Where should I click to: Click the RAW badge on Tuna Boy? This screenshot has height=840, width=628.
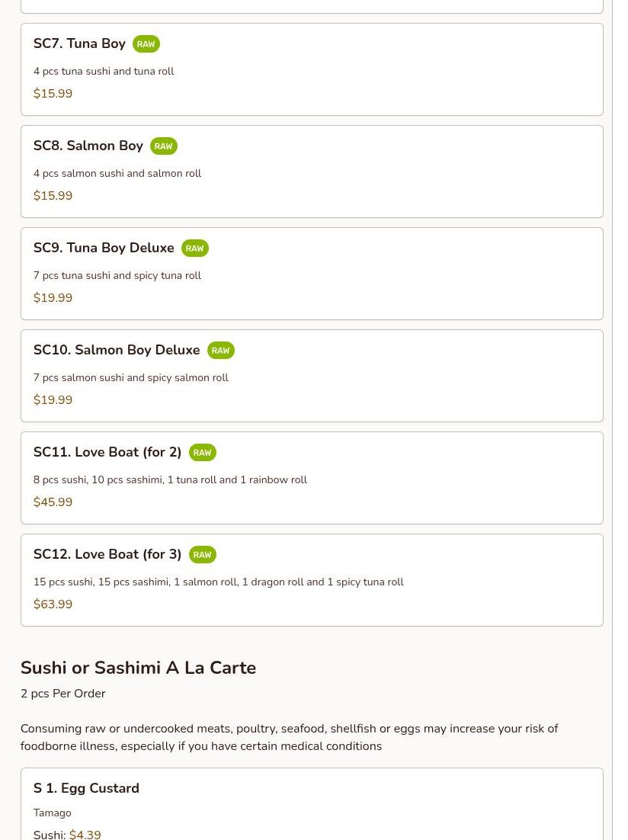point(146,44)
